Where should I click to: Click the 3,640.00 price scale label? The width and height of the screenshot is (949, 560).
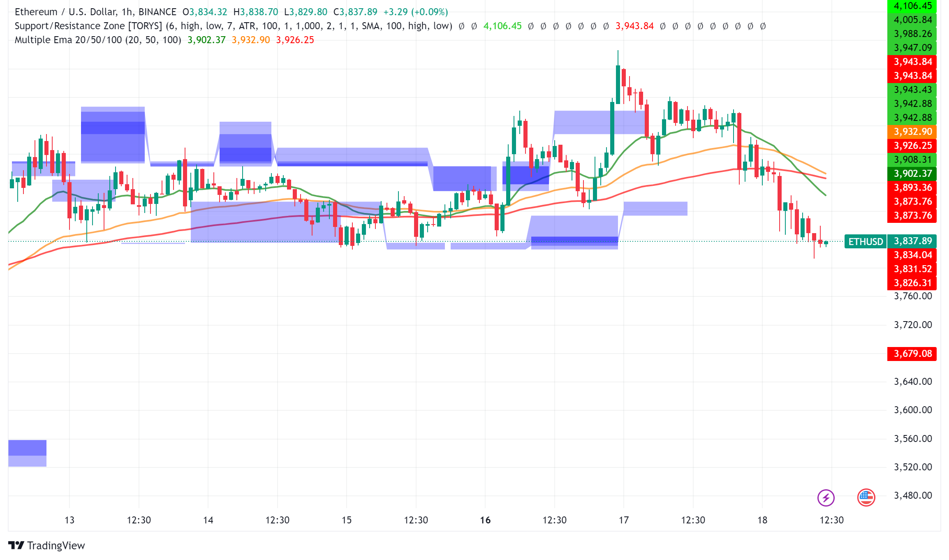point(913,382)
